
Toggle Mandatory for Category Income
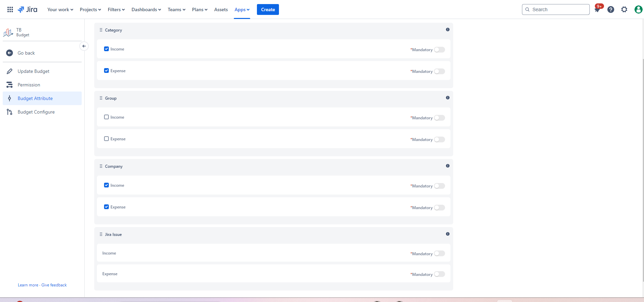[440, 49]
